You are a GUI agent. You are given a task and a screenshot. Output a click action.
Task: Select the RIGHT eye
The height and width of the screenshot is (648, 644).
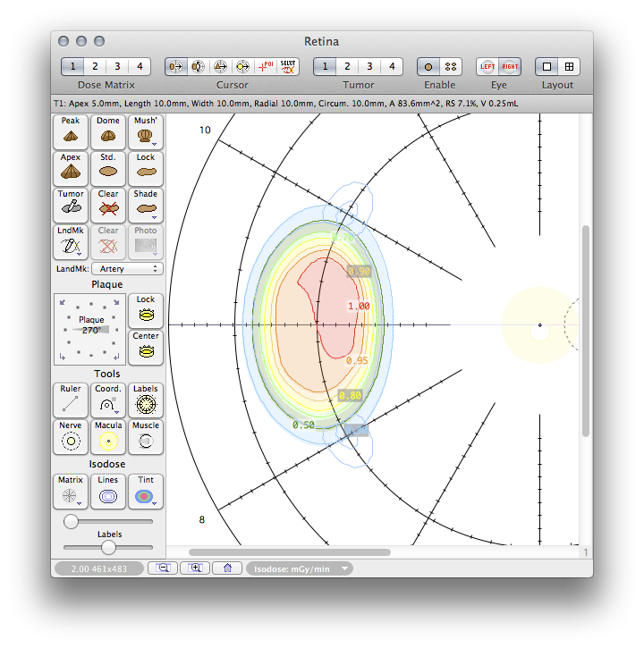tap(510, 66)
